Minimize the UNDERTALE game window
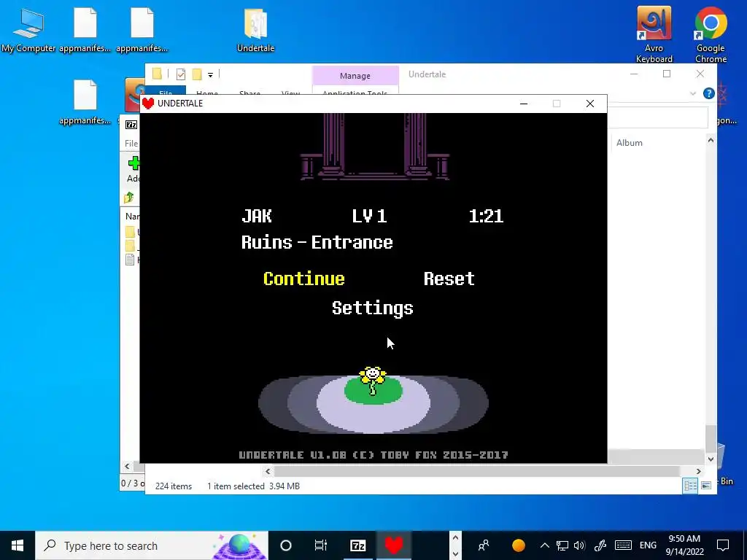The height and width of the screenshot is (560, 747). pos(524,104)
